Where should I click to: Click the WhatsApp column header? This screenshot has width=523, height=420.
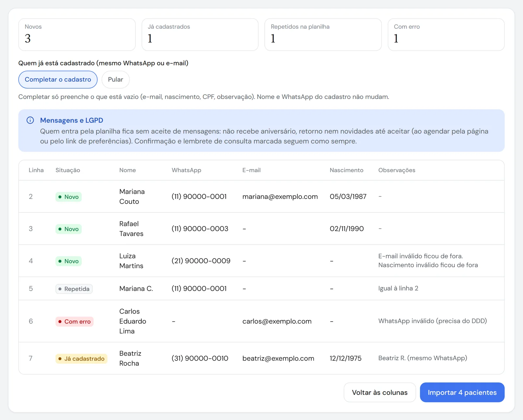pos(186,170)
